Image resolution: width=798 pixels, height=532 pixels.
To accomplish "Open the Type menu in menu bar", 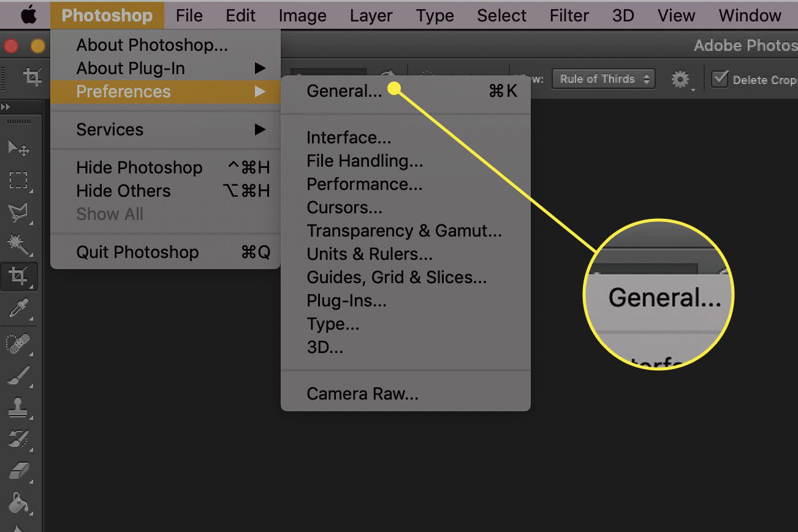I will (x=435, y=15).
